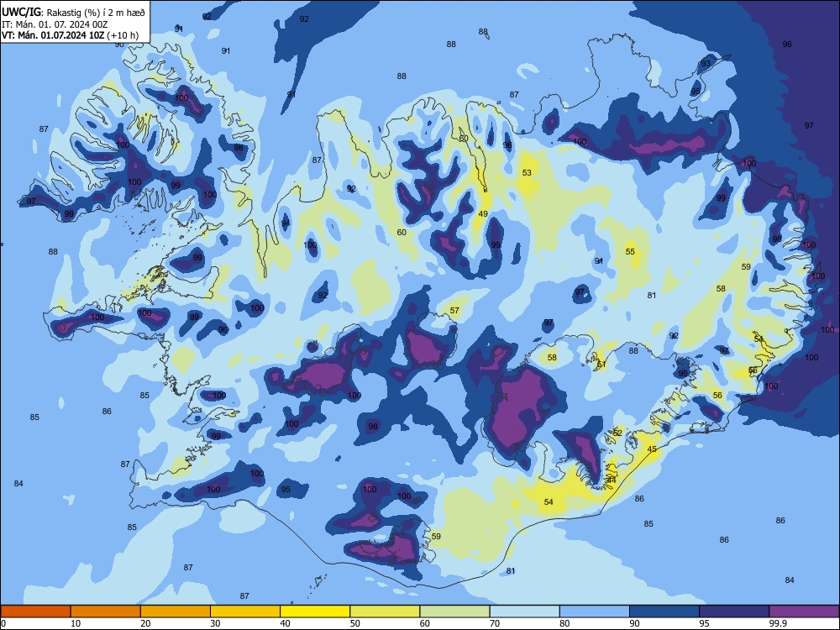This screenshot has width=840, height=630.
Task: Select the bright yellow 40–50 legend swatch
Action: 315,612
